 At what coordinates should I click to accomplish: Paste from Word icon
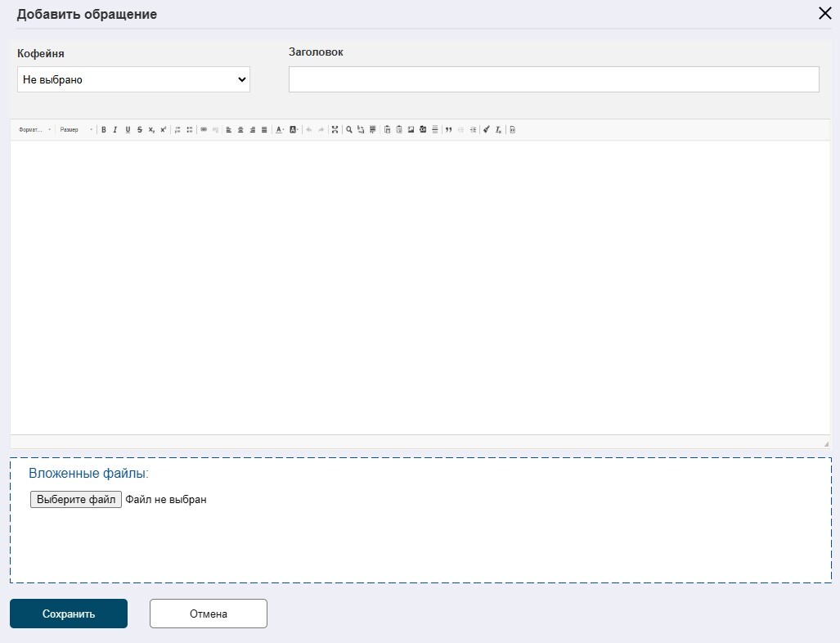399,130
